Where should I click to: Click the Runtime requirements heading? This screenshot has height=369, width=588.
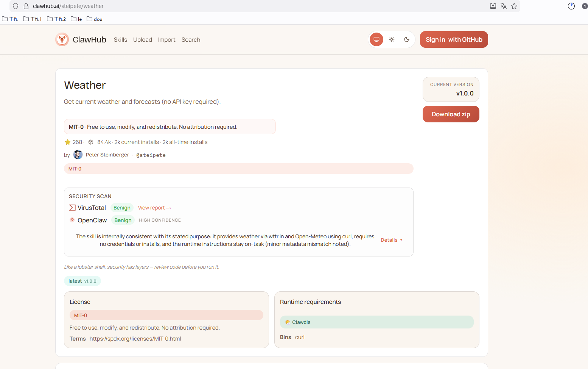pyautogui.click(x=310, y=302)
